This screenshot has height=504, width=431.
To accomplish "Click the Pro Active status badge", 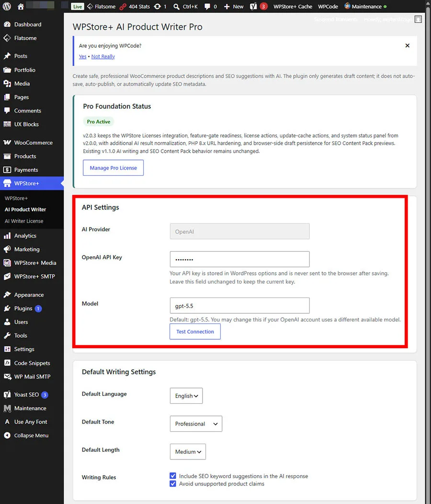I will click(x=98, y=122).
